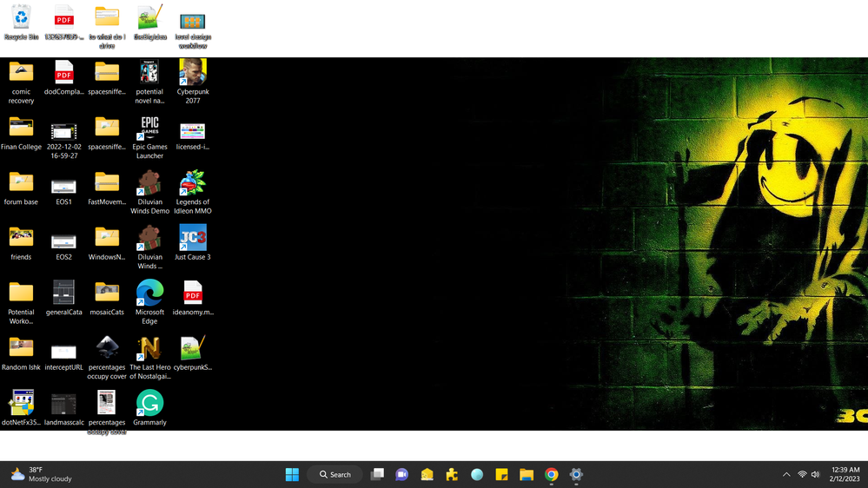Open the teal circle app on taskbar

(477, 474)
